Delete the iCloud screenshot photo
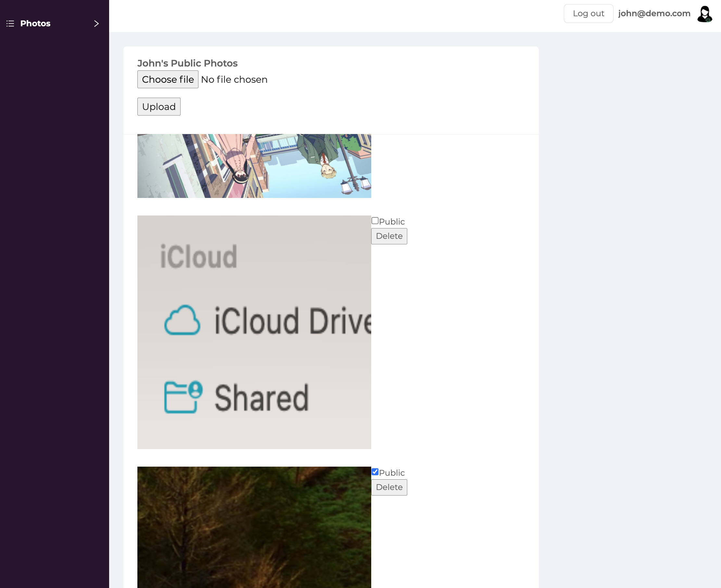Screen dimensions: 721x588 click(x=389, y=236)
